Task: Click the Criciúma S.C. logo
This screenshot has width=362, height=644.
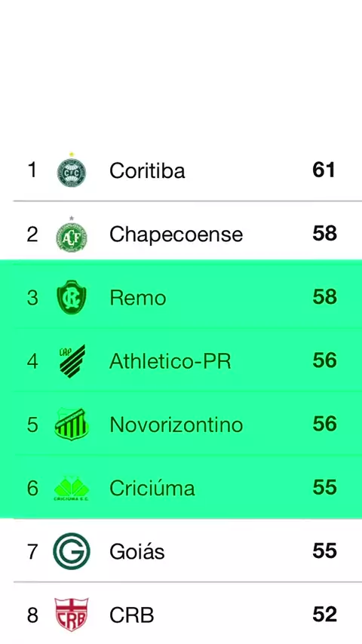Action: (x=72, y=489)
